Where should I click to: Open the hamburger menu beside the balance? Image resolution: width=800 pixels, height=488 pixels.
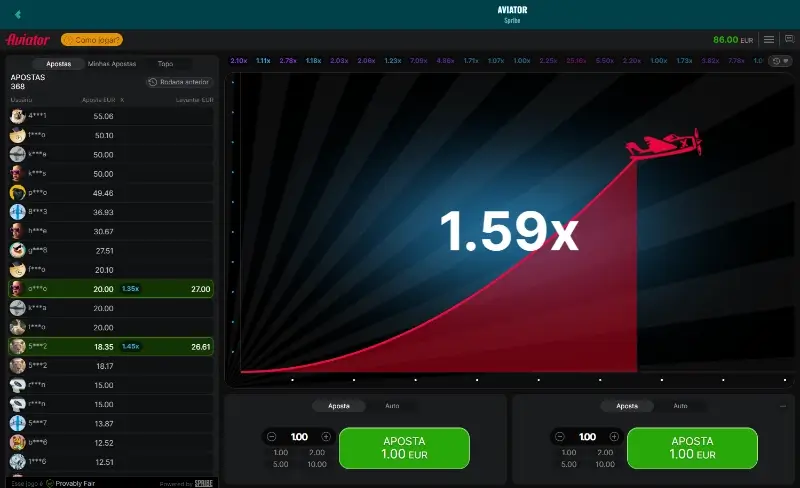pyautogui.click(x=769, y=40)
